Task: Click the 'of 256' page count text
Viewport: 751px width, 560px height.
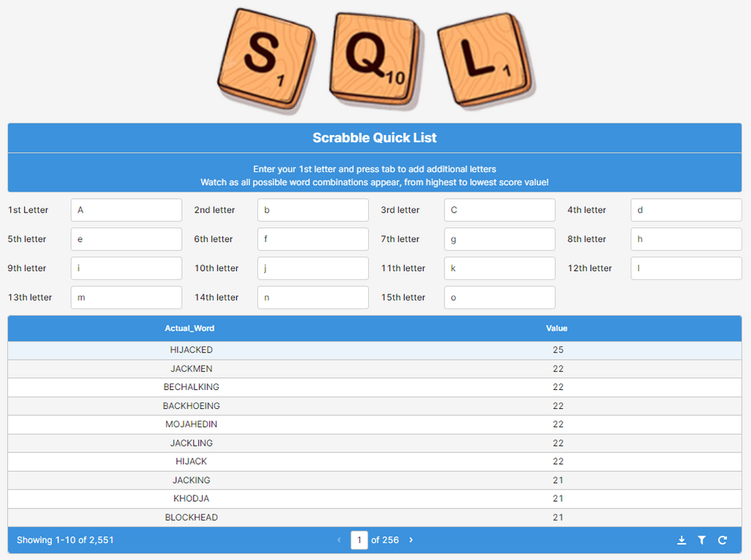Action: [x=384, y=540]
